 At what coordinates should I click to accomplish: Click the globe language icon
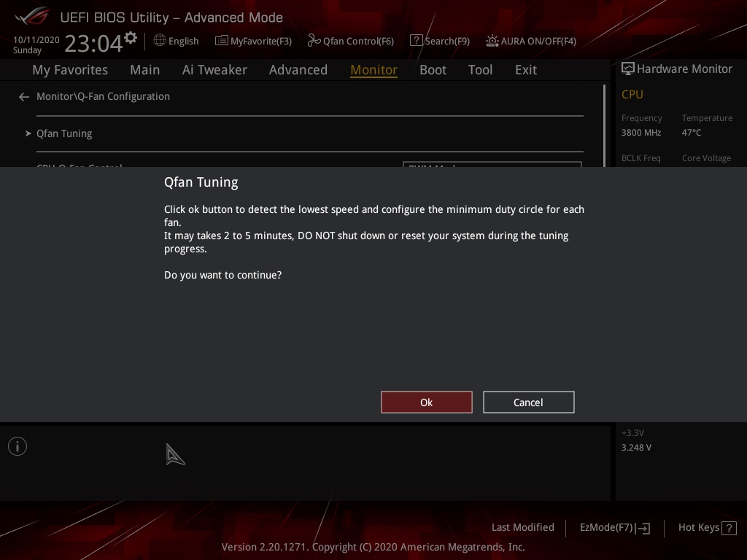[160, 41]
